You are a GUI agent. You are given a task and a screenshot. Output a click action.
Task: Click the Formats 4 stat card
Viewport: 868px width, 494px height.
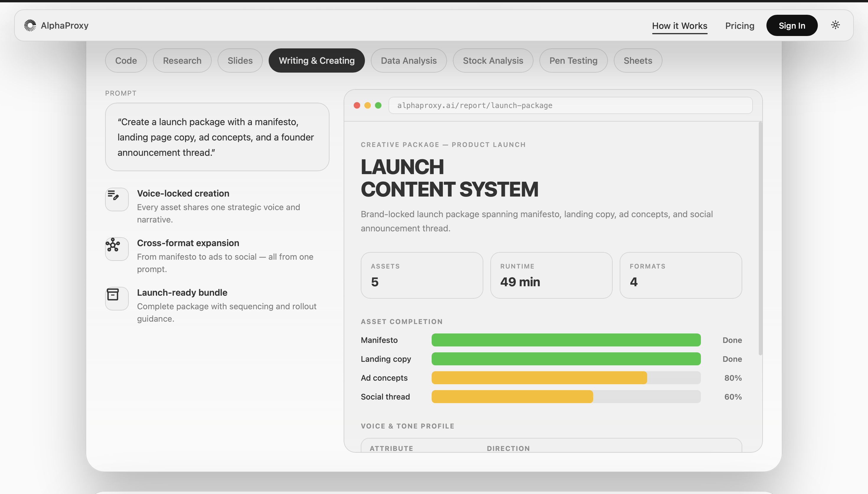click(x=681, y=275)
